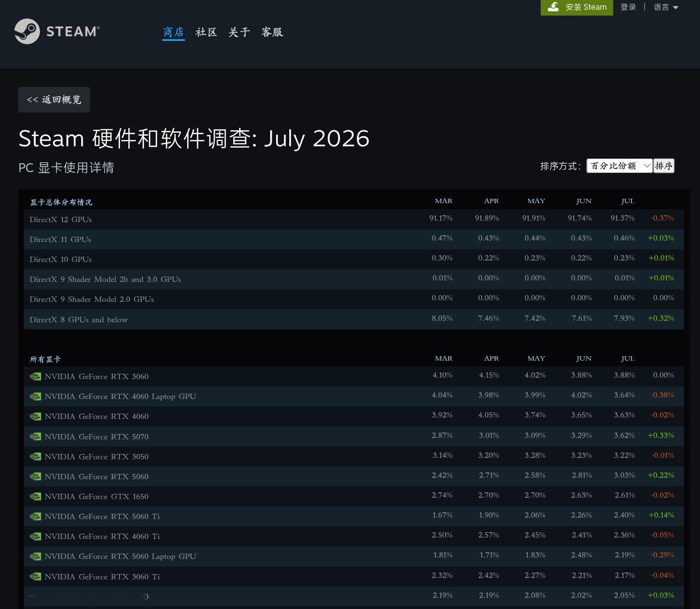The image size is (700, 609).
Task: Click the NVIDIA icon beside RTX 5060
Action: pyautogui.click(x=35, y=476)
